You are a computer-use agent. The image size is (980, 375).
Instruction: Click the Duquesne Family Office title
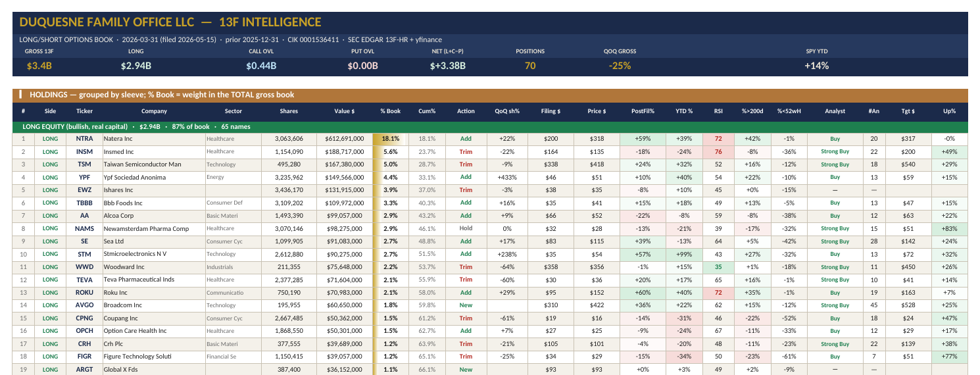pos(170,22)
